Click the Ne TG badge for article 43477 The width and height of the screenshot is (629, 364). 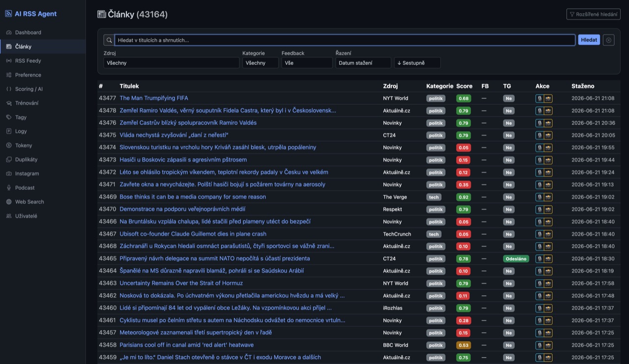(509, 98)
